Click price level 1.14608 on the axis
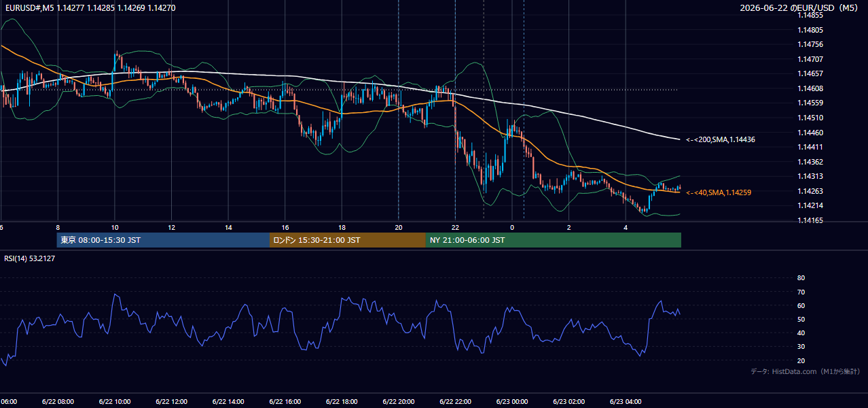This screenshot has width=868, height=408. pyautogui.click(x=810, y=88)
